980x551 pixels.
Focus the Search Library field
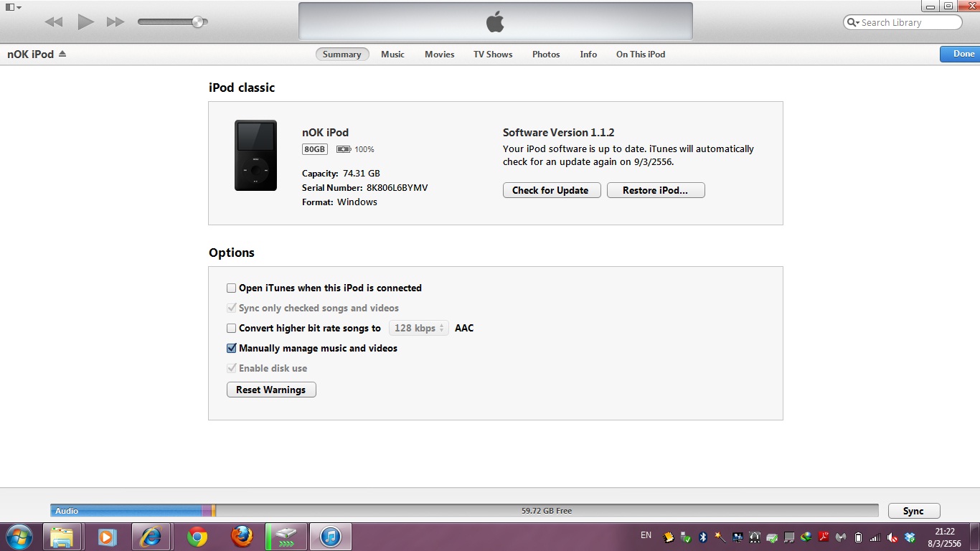903,22
